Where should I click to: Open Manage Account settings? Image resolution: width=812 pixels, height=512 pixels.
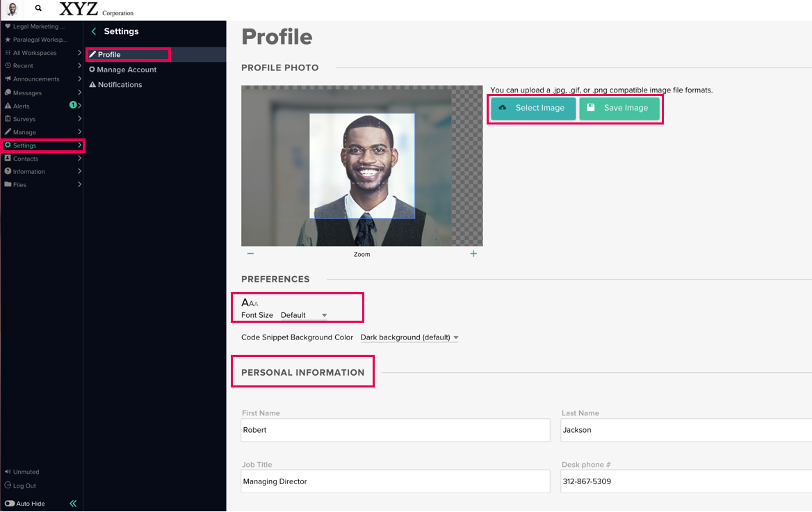(x=127, y=70)
